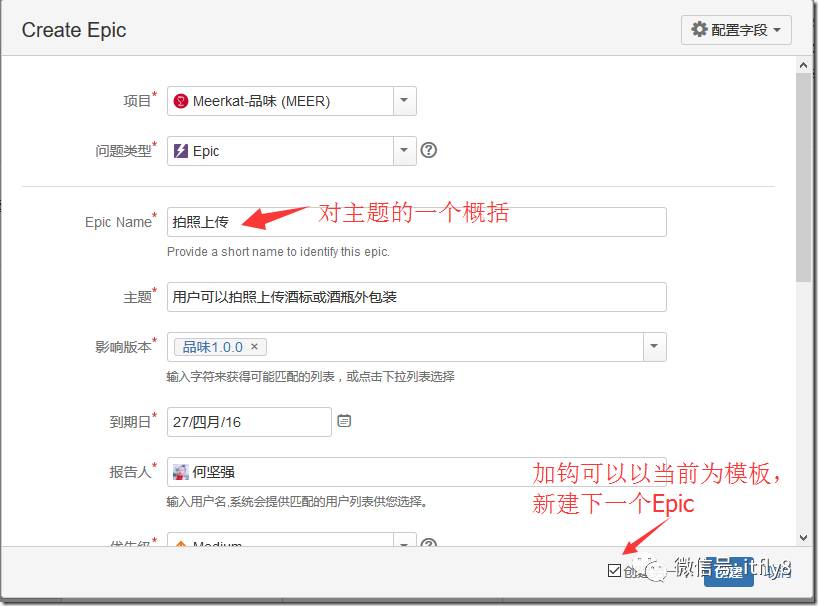The width and height of the screenshot is (818, 606).
Task: Click the dialog vertical scrollbar thumb
Action: pyautogui.click(x=803, y=177)
